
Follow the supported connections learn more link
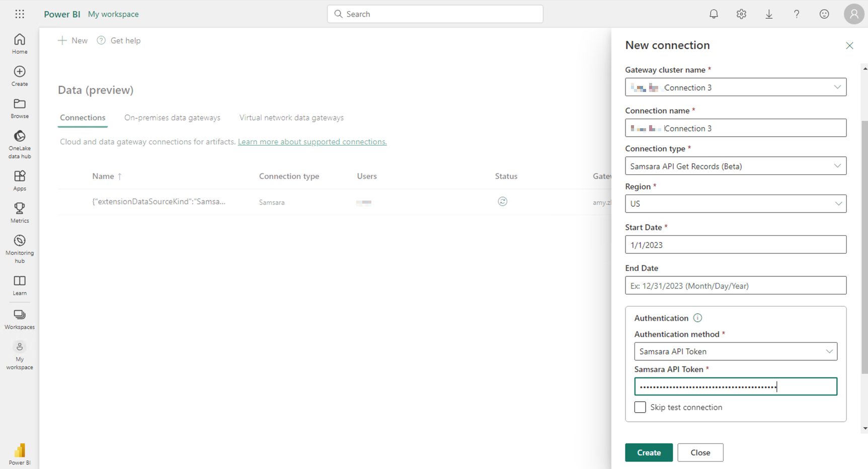(312, 142)
